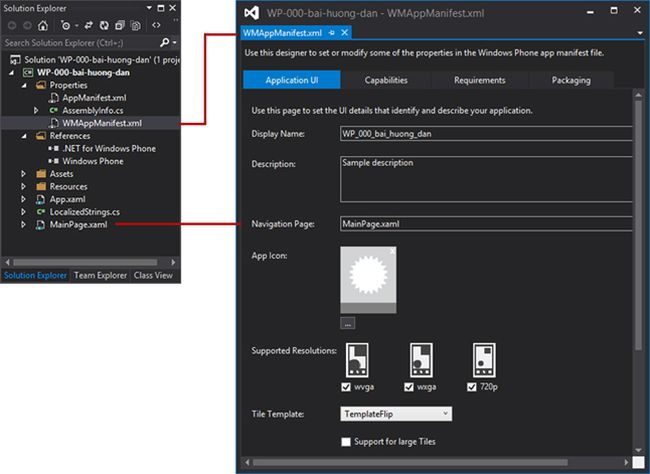
Task: Click the Home icon in Solution Explorer toolbar
Action: click(42, 26)
